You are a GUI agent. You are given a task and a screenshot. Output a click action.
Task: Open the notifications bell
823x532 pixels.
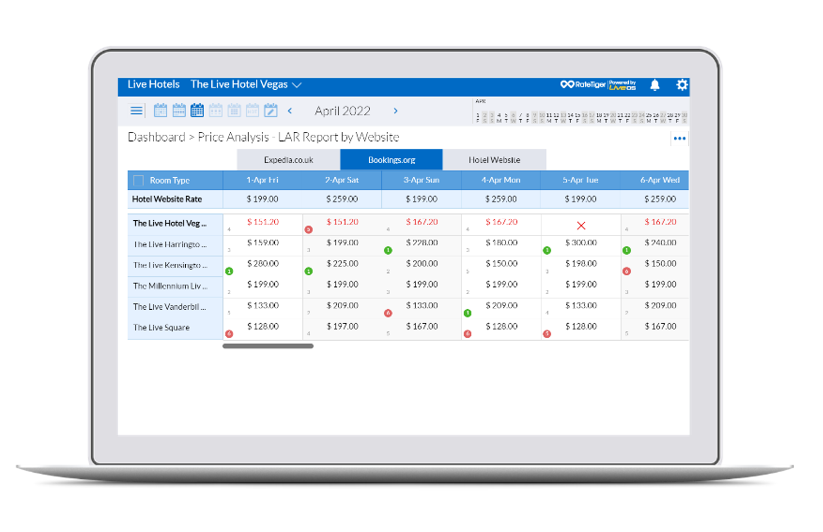pyautogui.click(x=655, y=85)
